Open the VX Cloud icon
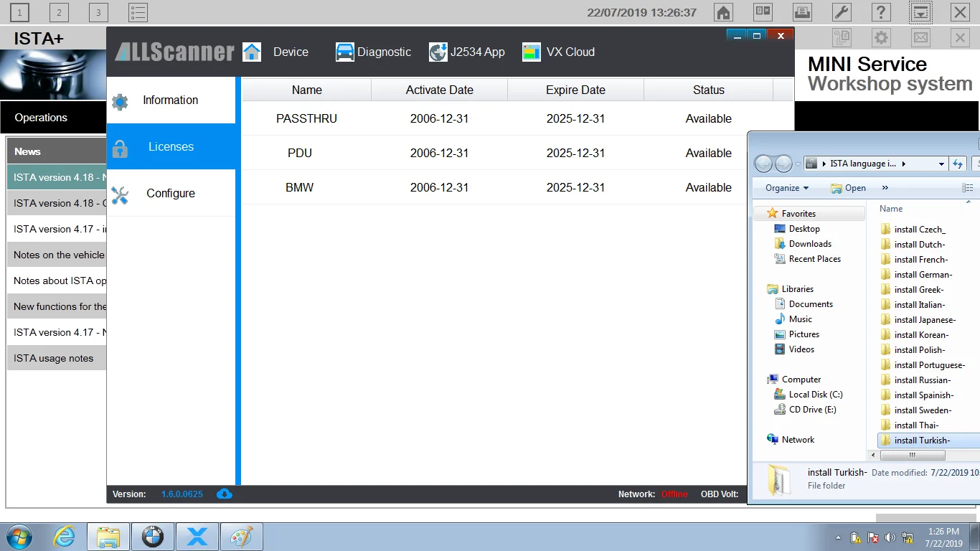 (532, 52)
